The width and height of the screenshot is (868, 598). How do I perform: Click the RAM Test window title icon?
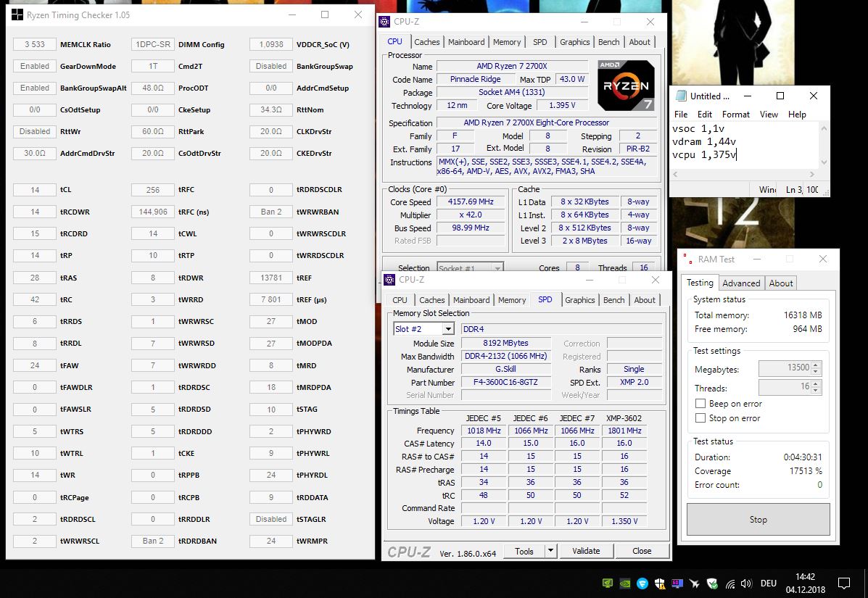pos(688,259)
